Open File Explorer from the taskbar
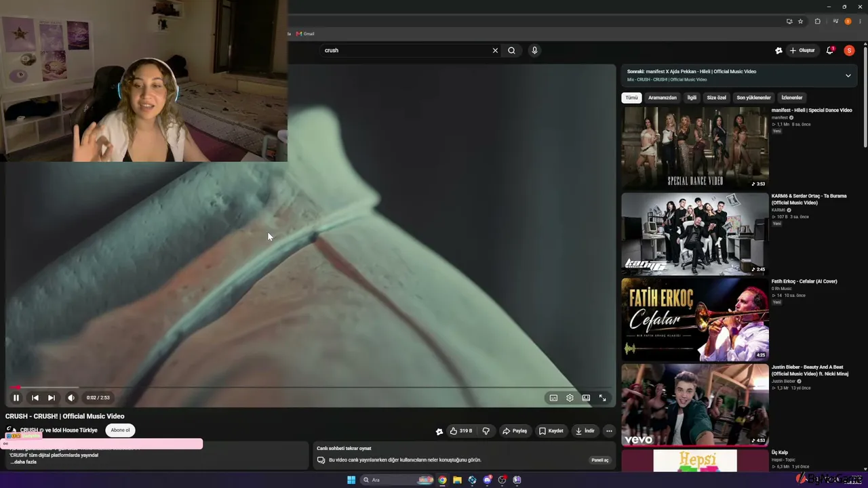This screenshot has width=868, height=488. 457,480
